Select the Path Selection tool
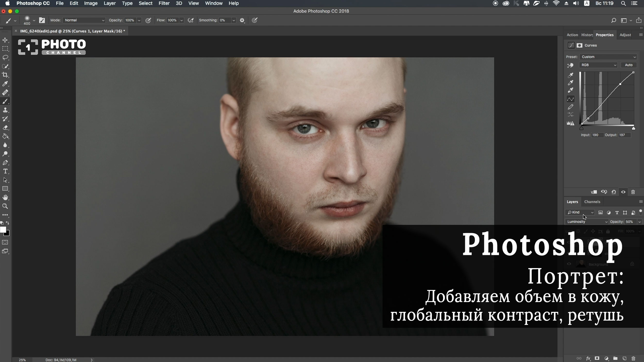 [5, 180]
